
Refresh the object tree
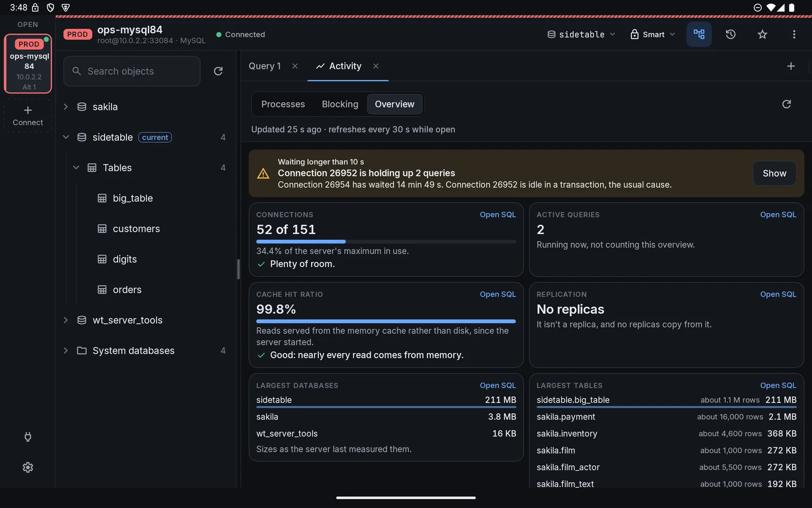click(218, 71)
